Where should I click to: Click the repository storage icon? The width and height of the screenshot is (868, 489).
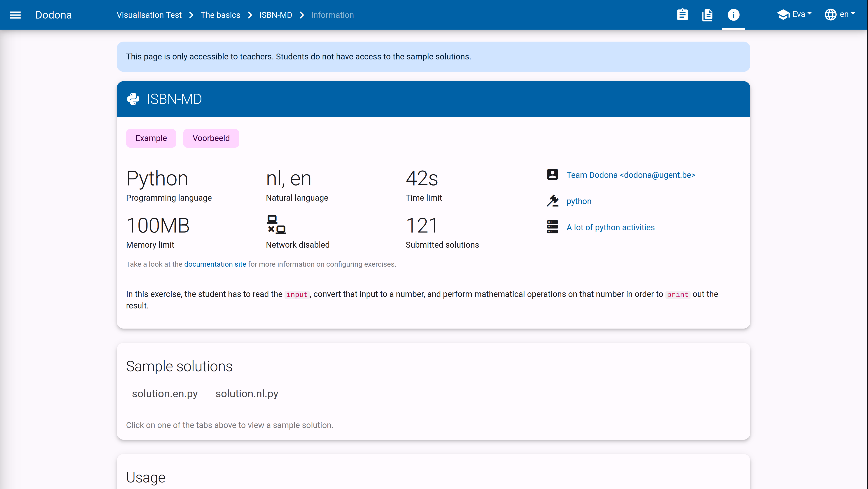tap(552, 227)
